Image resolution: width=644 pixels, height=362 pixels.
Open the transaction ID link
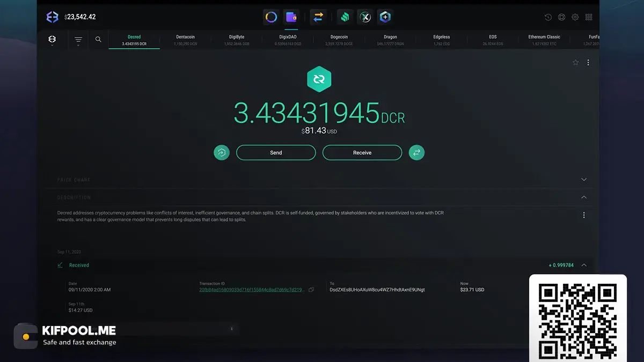(252, 290)
